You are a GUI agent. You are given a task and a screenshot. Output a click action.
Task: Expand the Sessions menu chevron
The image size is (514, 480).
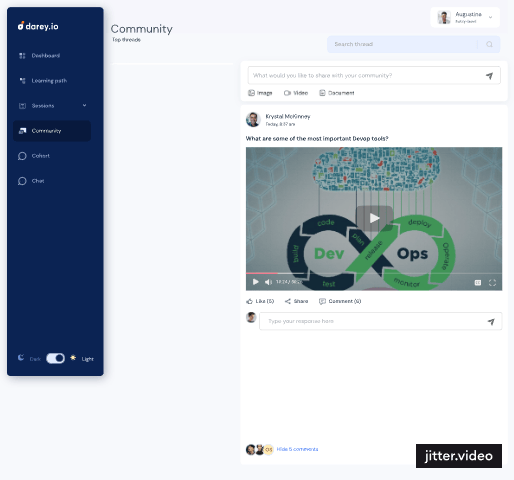click(x=84, y=105)
